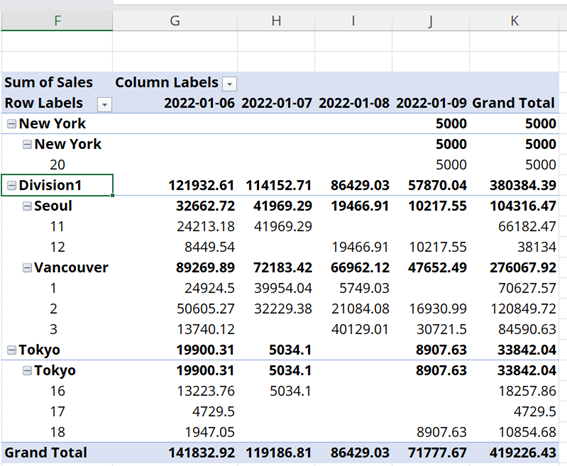Select the Grand Total row label
This screenshot has width=567, height=466.
click(46, 453)
